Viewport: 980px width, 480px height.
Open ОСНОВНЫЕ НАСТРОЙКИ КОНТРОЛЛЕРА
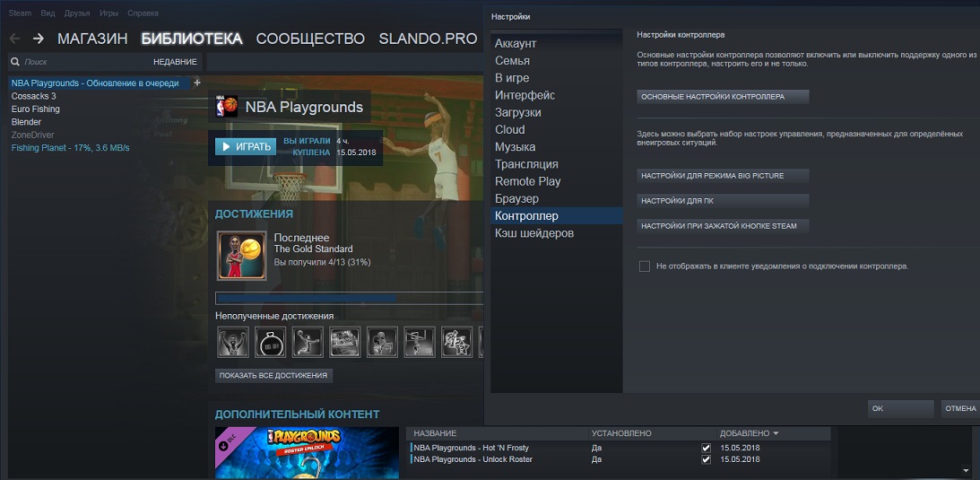pos(724,97)
